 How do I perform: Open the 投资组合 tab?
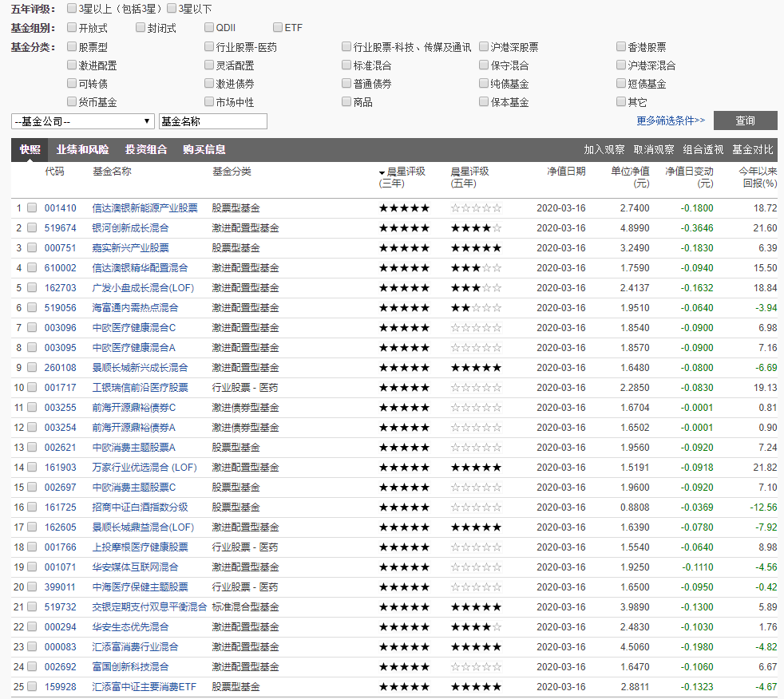(146, 149)
